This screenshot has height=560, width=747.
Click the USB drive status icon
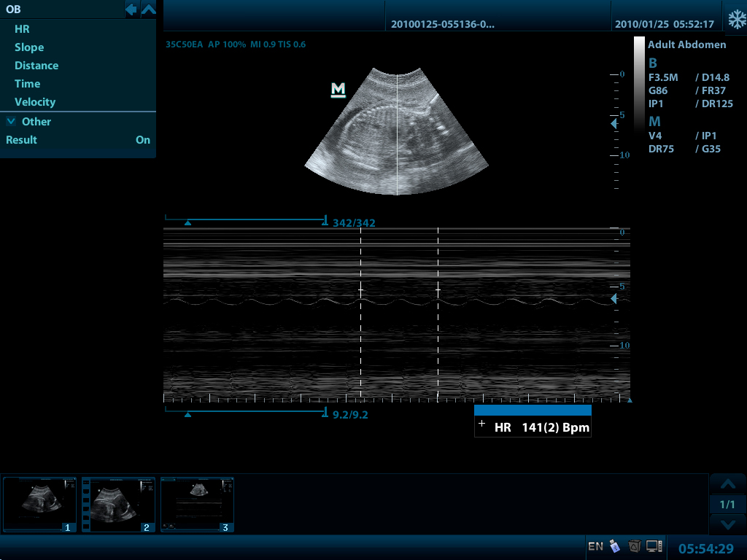[x=614, y=546]
